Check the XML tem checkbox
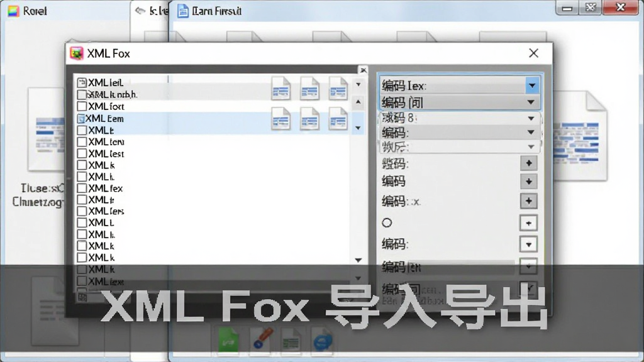The height and width of the screenshot is (362, 644). pyautogui.click(x=82, y=142)
